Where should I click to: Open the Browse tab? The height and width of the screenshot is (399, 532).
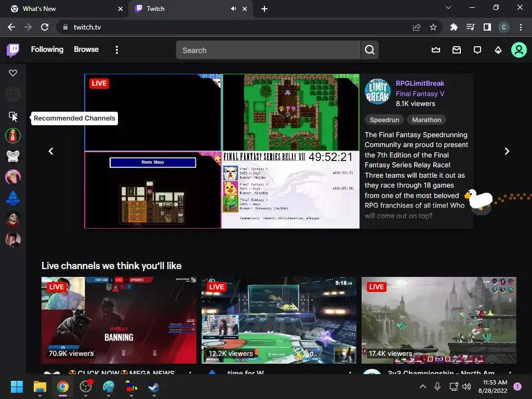[x=86, y=49]
